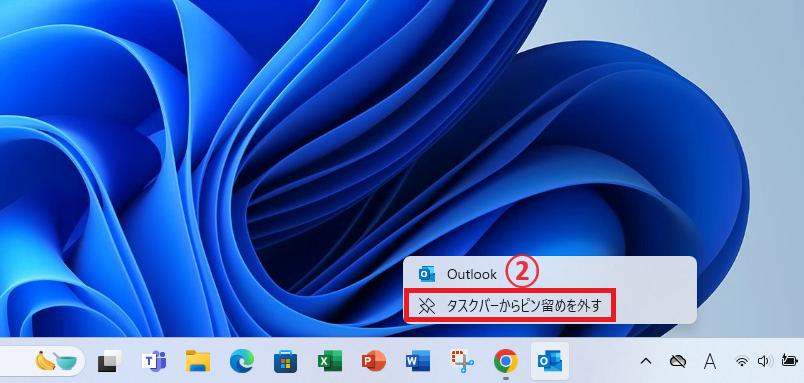This screenshot has height=383, width=804.
Task: Expand hidden system tray icons chevron
Action: pyautogui.click(x=646, y=361)
